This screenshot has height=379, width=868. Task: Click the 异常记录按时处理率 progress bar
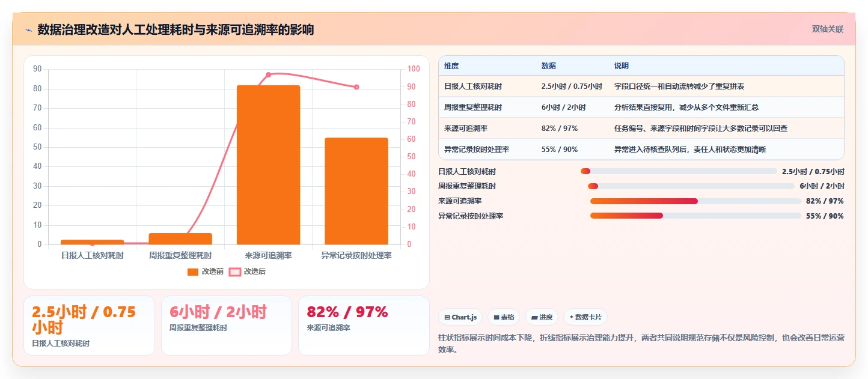(x=695, y=216)
